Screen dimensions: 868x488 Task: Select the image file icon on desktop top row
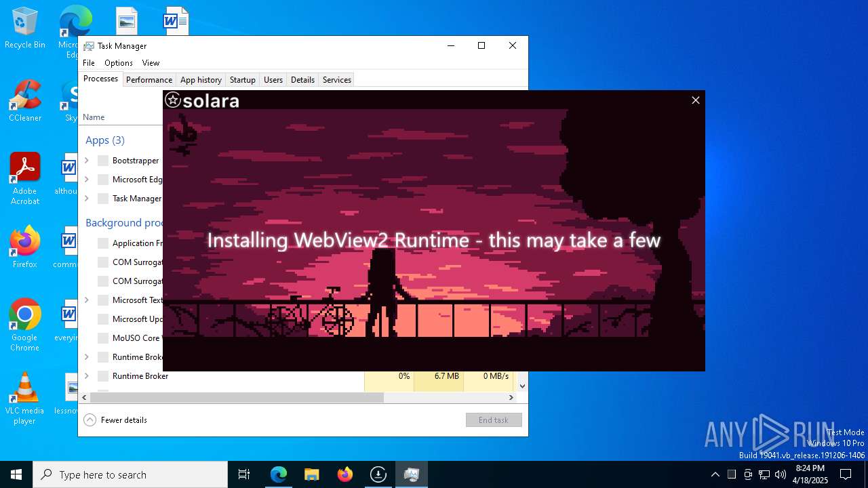(126, 21)
